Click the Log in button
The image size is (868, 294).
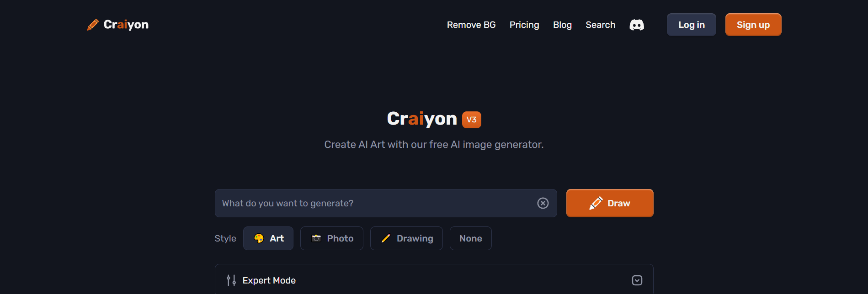(x=691, y=25)
